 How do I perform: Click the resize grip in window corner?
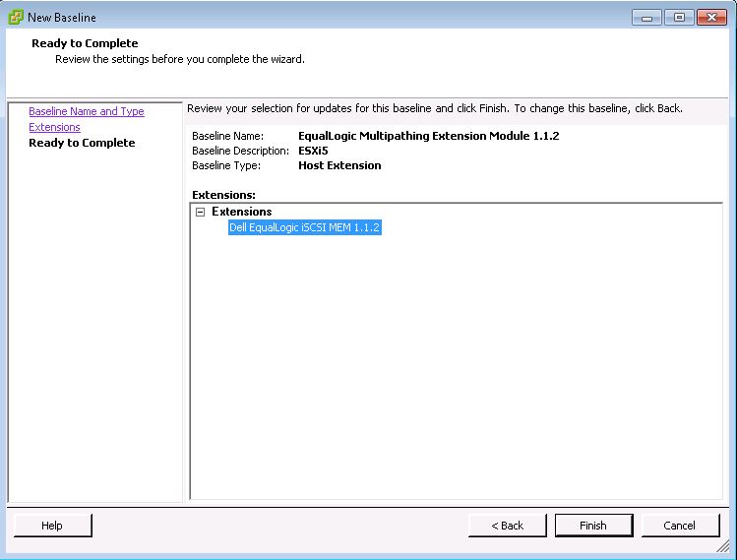click(723, 546)
